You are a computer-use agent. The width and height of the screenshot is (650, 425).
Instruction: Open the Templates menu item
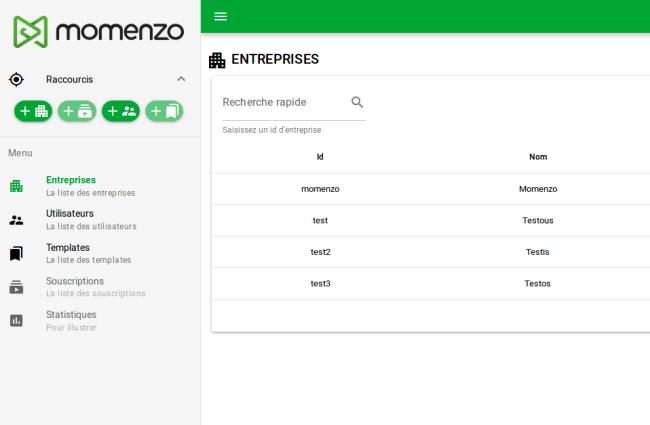[100, 253]
